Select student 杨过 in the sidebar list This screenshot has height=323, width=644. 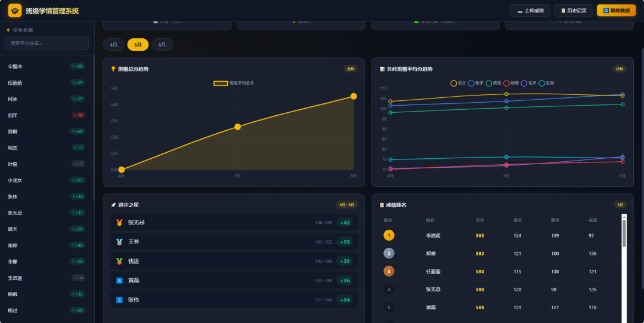click(x=47, y=310)
